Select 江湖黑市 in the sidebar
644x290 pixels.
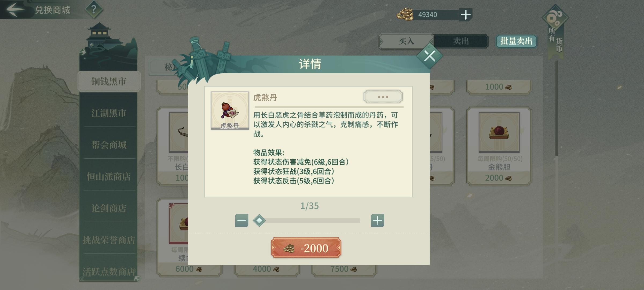click(109, 113)
